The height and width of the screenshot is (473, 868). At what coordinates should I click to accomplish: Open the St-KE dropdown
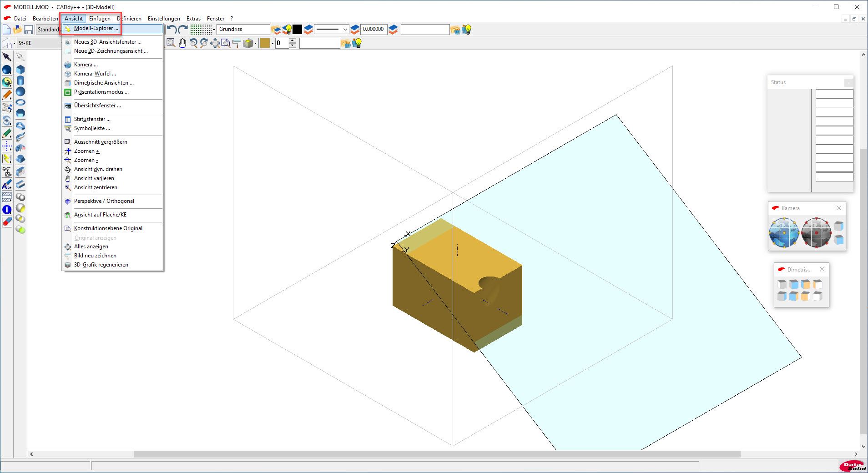click(39, 43)
